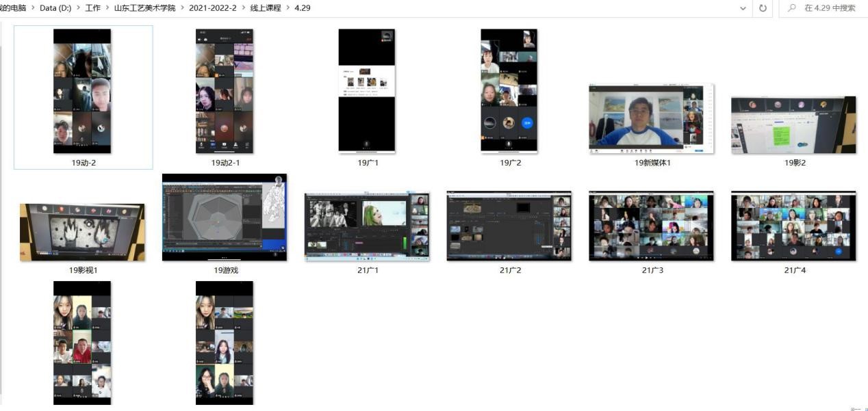Select the 19影2 photo thumbnail
The height and width of the screenshot is (411, 868).
[x=793, y=124]
